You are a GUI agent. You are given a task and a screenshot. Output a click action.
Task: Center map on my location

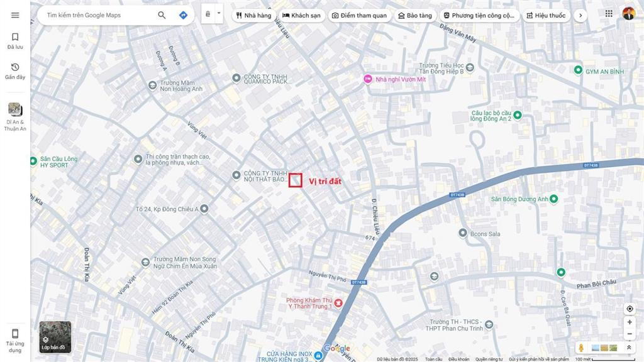[x=630, y=309]
